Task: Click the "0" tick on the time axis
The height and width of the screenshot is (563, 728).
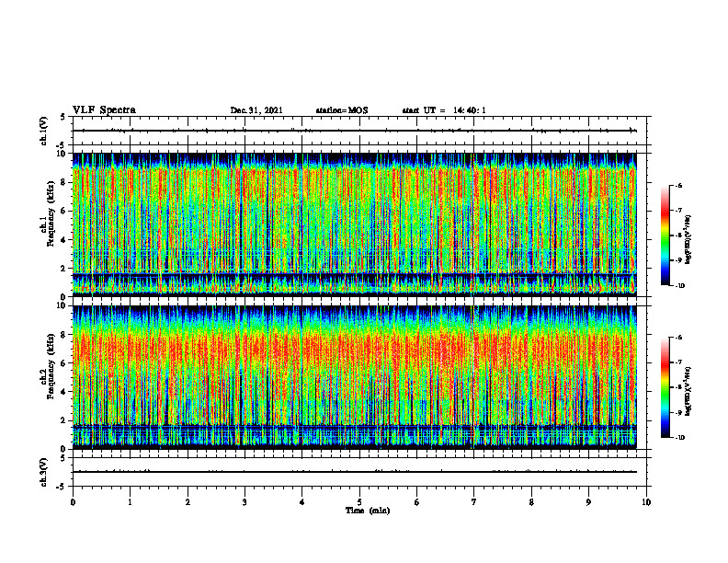Action: (x=73, y=502)
